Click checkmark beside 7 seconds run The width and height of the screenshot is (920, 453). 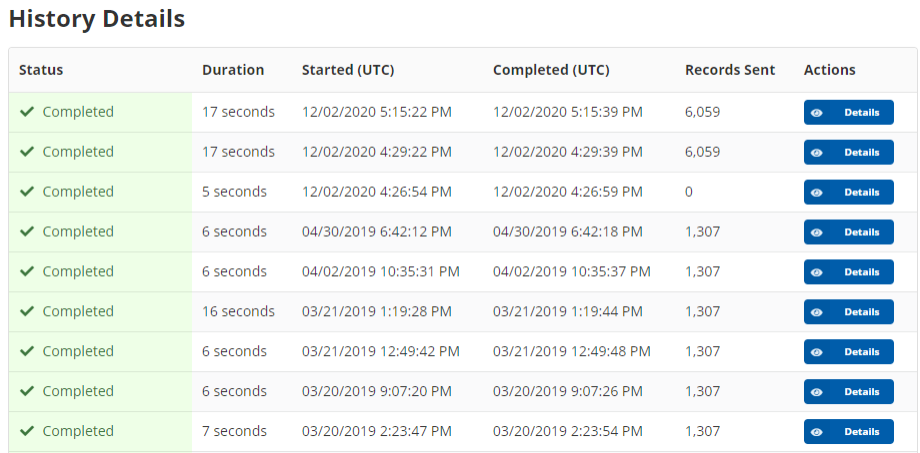(27, 431)
